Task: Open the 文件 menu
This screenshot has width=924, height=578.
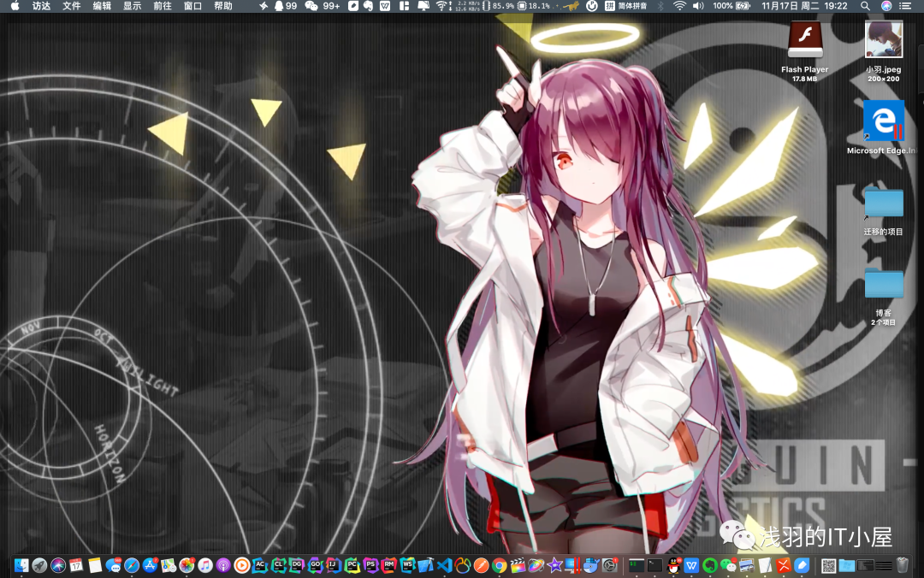Action: (x=71, y=6)
